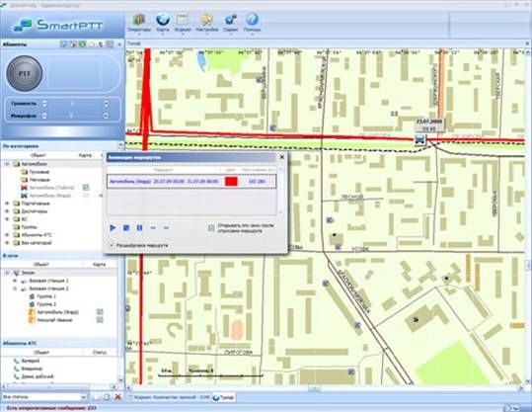Click the sixth icon in Абоненты header
Image resolution: width=532 pixels, height=412 pixels.
[110, 44]
